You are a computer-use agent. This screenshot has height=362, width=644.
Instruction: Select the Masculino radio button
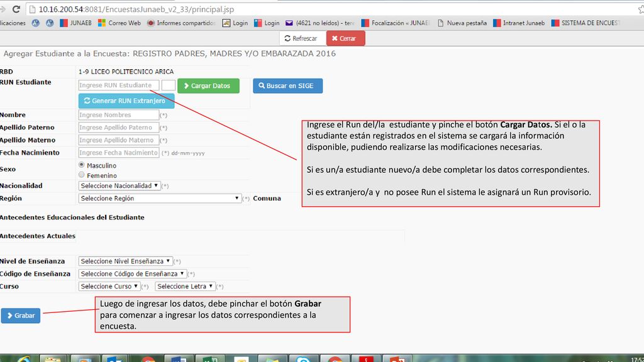(x=82, y=165)
